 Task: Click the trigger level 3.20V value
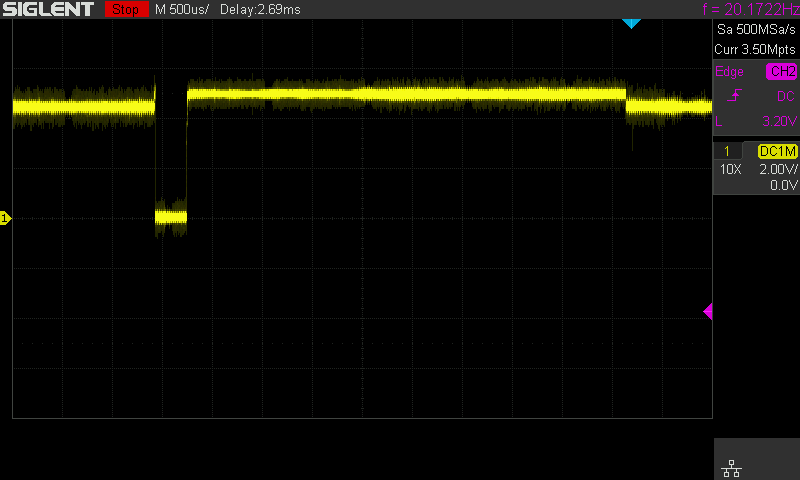[778, 122]
